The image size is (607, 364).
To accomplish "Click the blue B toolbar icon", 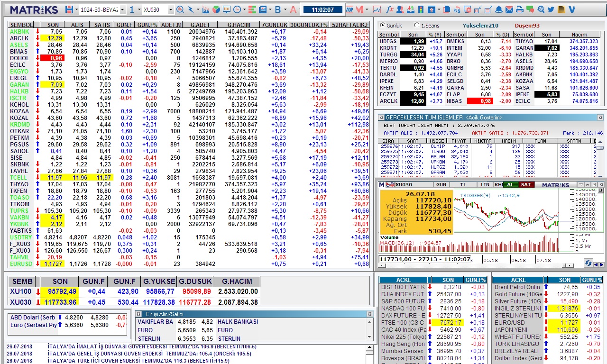I will pyautogui.click(x=278, y=9).
